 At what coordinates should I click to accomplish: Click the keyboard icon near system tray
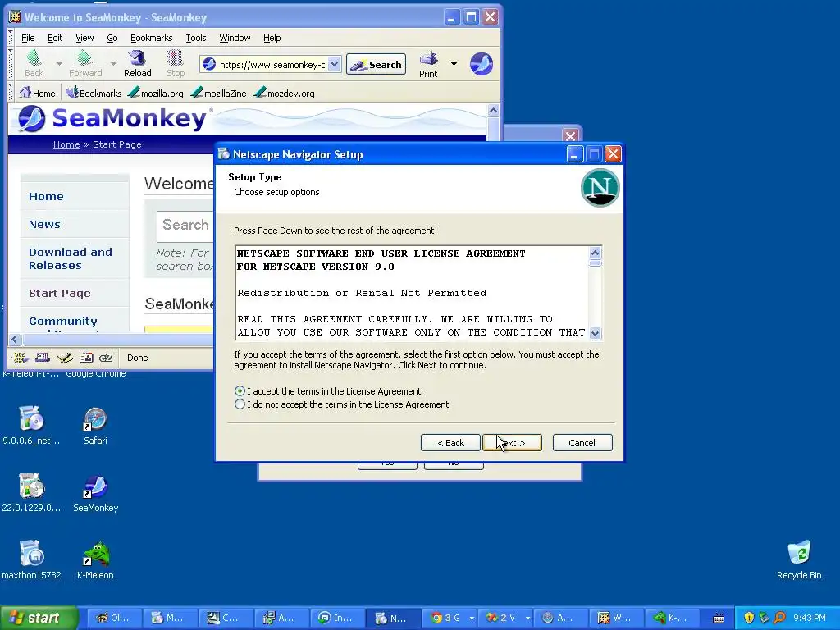pos(719,619)
